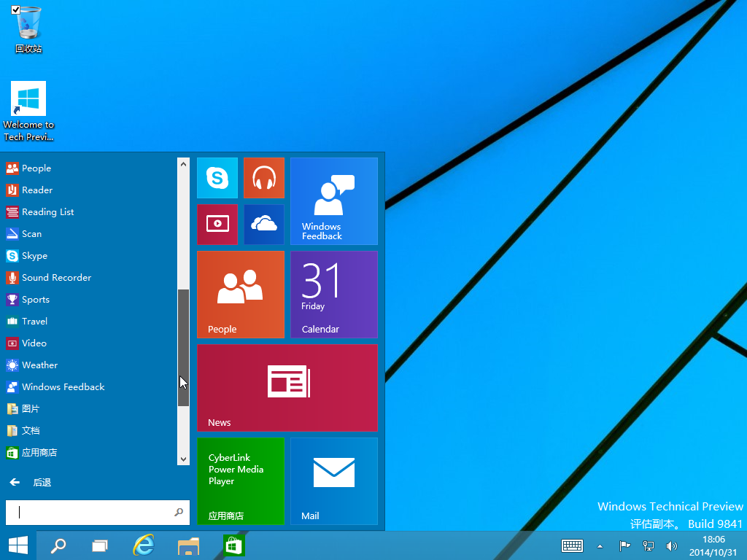747x560 pixels.
Task: Toggle the Recycle Bin selection checkbox
Action: point(16,9)
